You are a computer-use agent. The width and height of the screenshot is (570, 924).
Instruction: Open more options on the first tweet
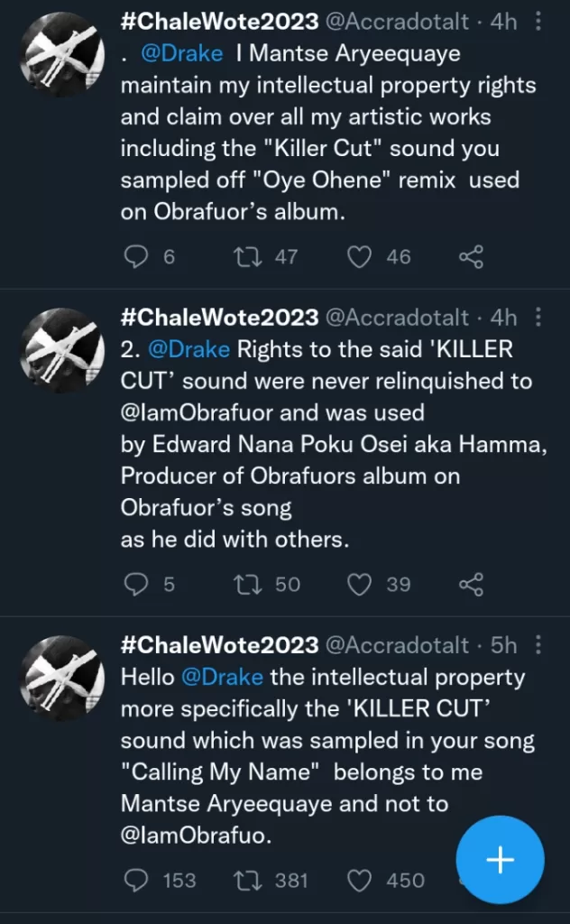538,23
